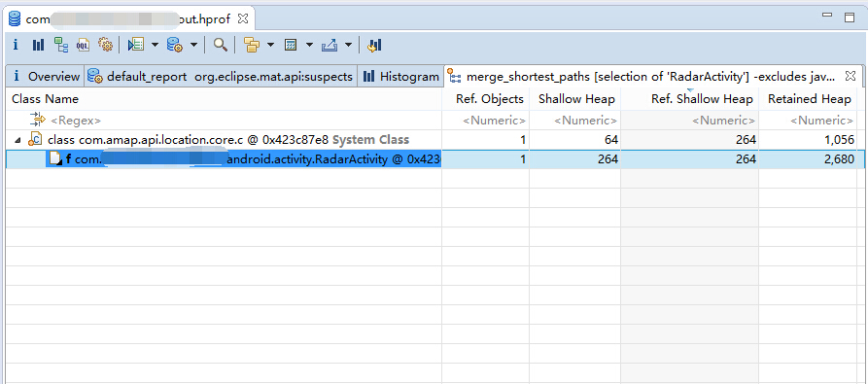Click the group result by icon
Screen dimensions: 868x384
[x=252, y=45]
